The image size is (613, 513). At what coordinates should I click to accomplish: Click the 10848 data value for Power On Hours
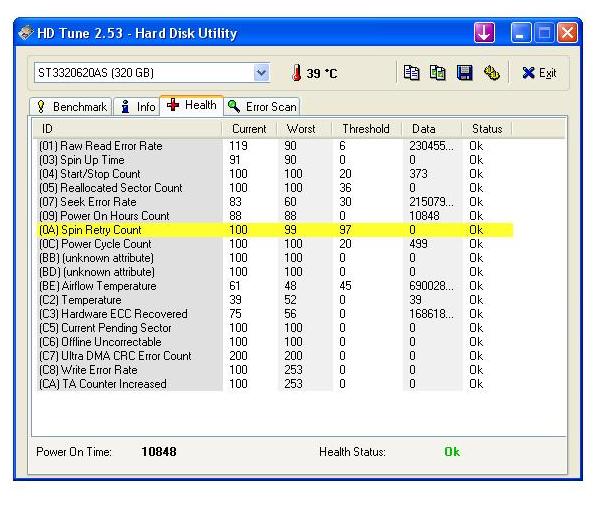pyautogui.click(x=424, y=216)
